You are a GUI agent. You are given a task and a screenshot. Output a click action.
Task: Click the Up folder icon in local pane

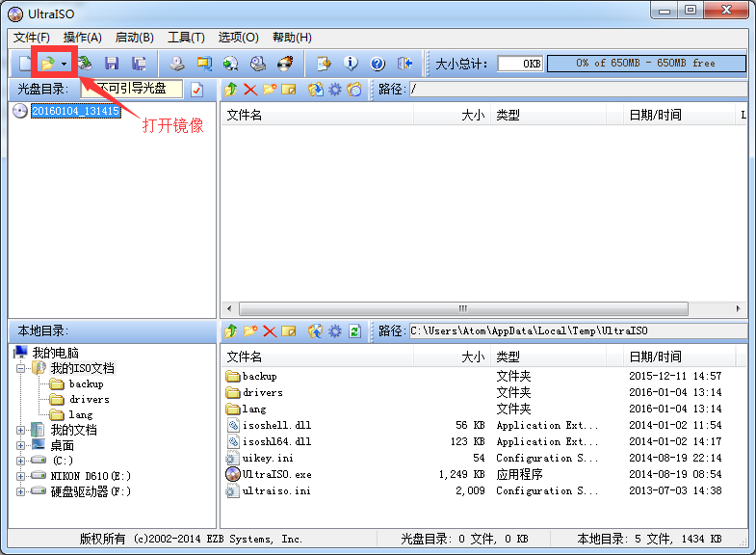click(230, 331)
